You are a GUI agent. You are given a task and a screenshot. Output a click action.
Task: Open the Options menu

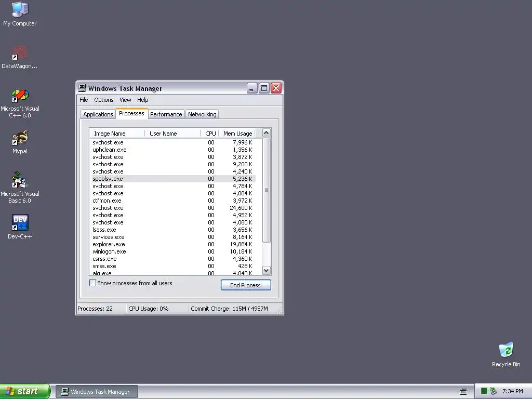[104, 100]
